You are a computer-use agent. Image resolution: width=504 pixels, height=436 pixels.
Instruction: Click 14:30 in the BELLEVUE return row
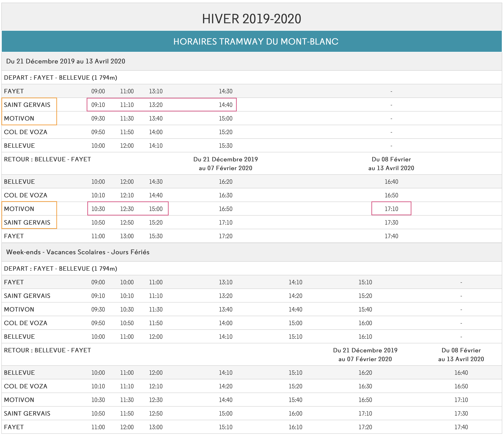click(x=156, y=182)
